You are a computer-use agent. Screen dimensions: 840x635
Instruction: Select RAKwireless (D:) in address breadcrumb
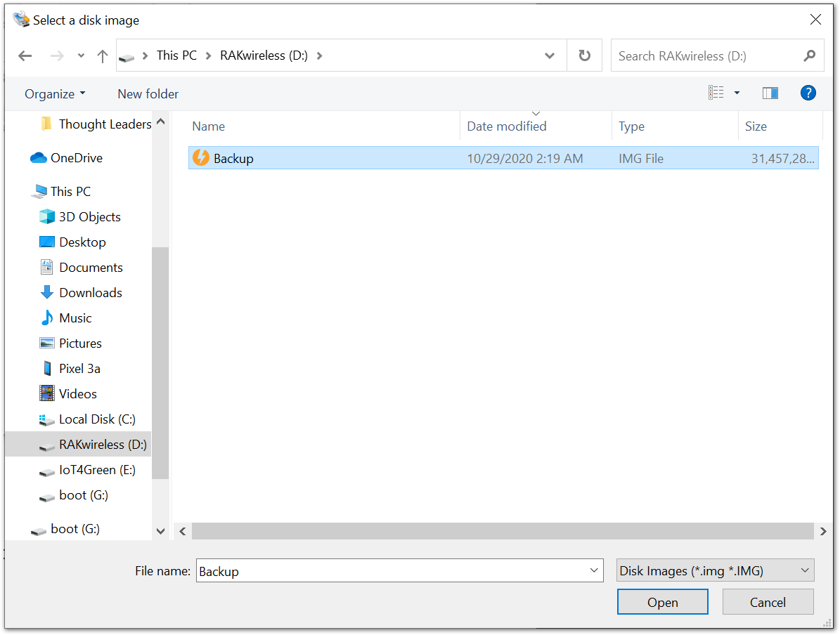coord(264,55)
